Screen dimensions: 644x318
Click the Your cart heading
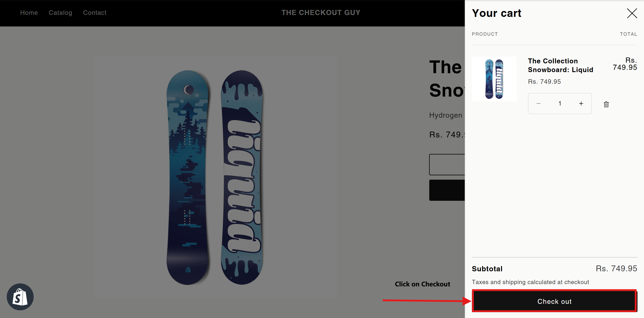click(x=497, y=13)
